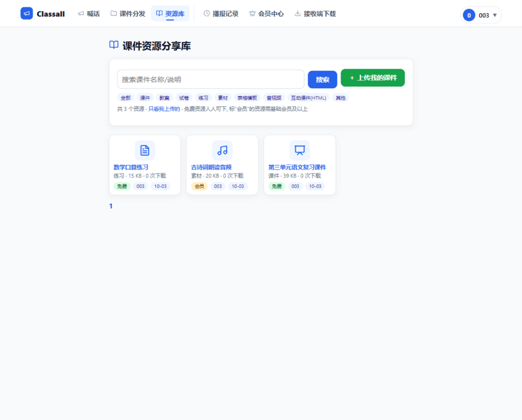Click the music note icon of 古诗词朗读音频

222,150
